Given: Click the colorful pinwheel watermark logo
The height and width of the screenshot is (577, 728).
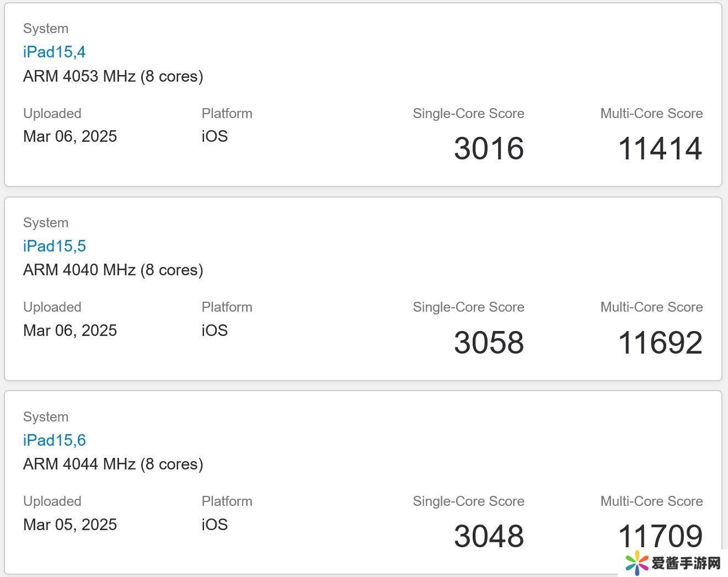Looking at the screenshot, I should 637,563.
